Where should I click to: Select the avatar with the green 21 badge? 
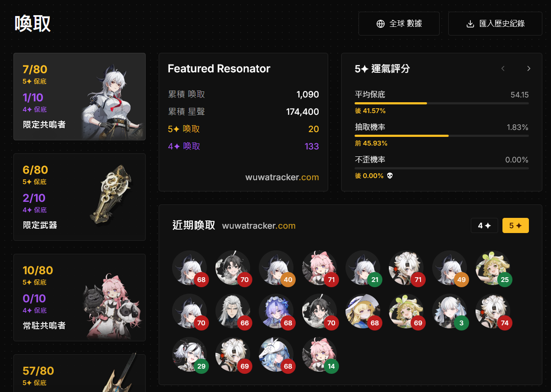tap(363, 268)
